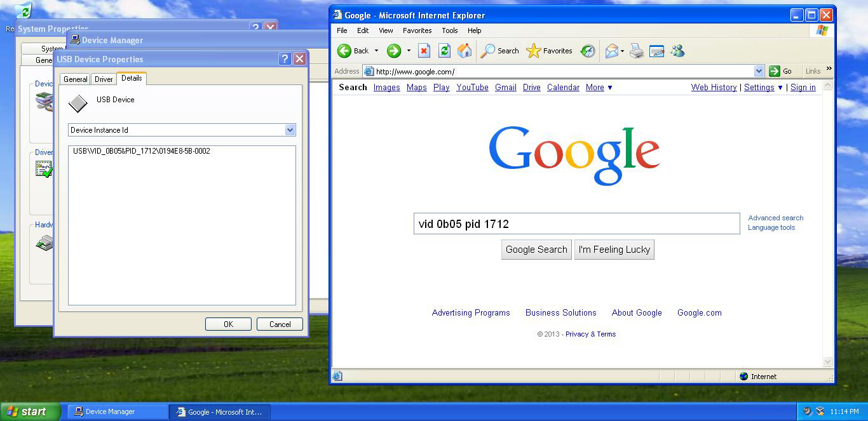The width and height of the screenshot is (868, 421).
Task: Click the help question mark in USB Device Properties
Action: (285, 59)
